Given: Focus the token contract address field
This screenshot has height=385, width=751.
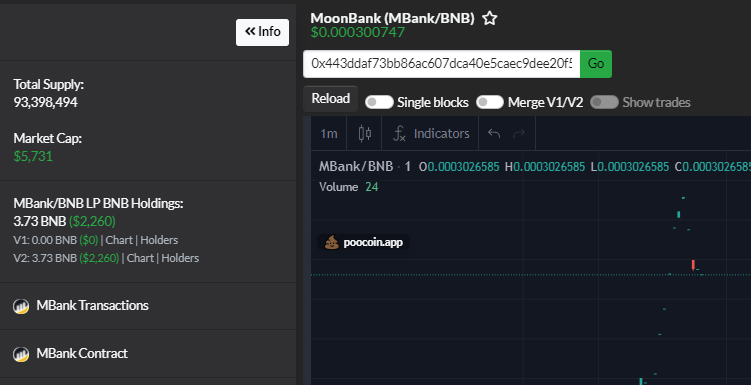Looking at the screenshot, I should click(x=442, y=64).
